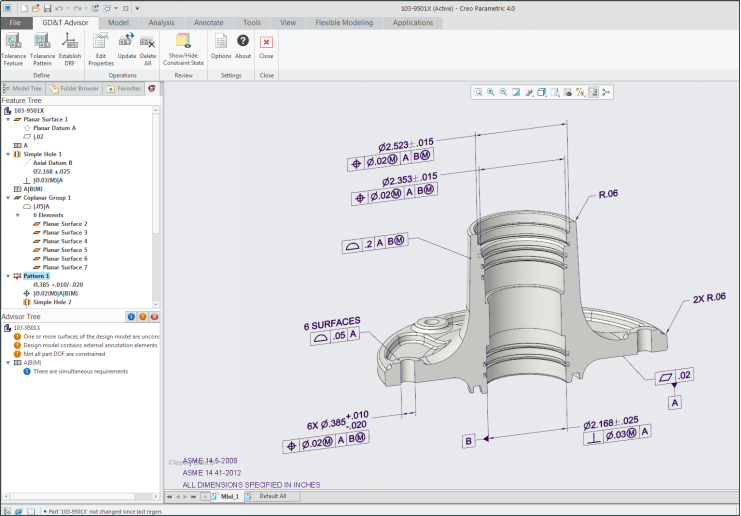Click the Redo arrow

(x=77, y=8)
